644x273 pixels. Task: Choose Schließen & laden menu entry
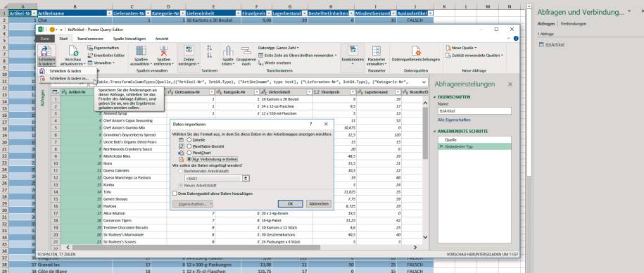(x=67, y=71)
